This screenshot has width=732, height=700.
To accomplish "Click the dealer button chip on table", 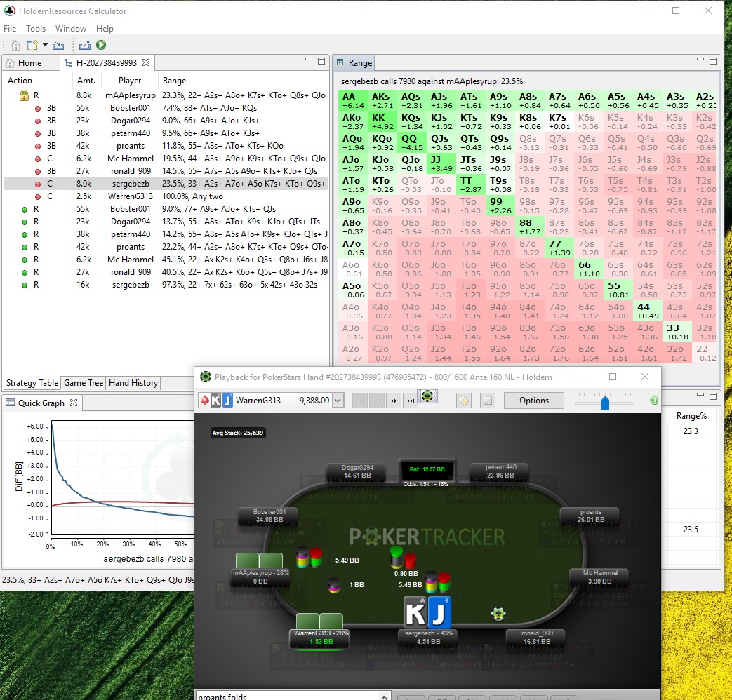I will pyautogui.click(x=498, y=614).
